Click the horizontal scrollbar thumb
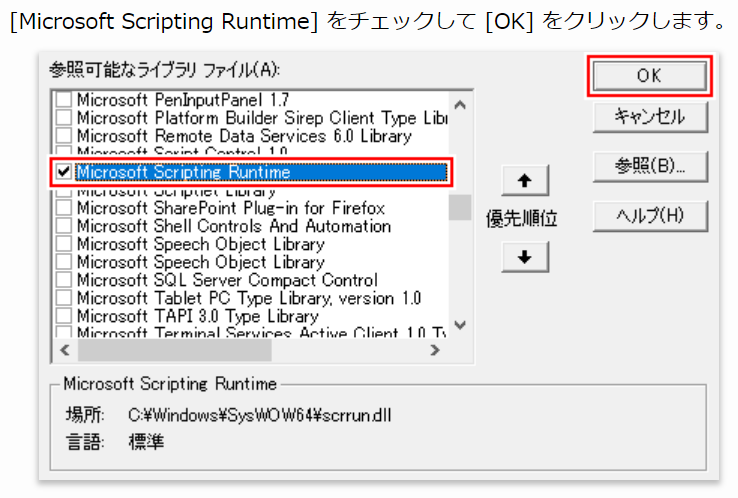This screenshot has height=498, width=738. [175, 350]
